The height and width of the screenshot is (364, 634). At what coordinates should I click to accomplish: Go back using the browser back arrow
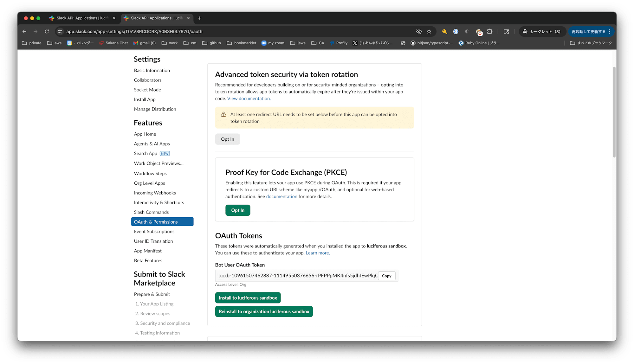[24, 31]
